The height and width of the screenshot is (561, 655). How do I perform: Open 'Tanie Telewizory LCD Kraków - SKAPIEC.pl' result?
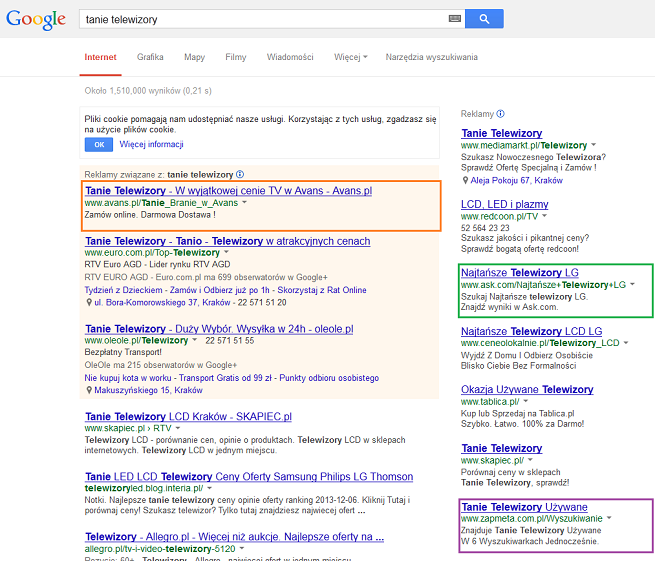[x=188, y=416]
